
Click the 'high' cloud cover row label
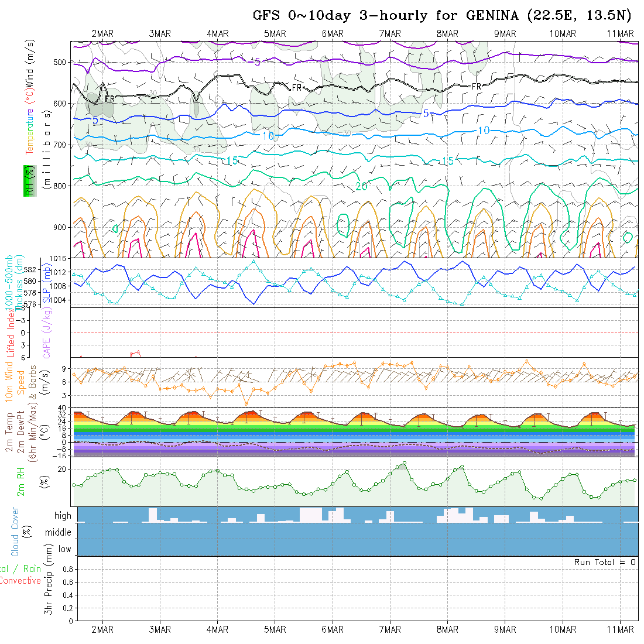pos(63,515)
